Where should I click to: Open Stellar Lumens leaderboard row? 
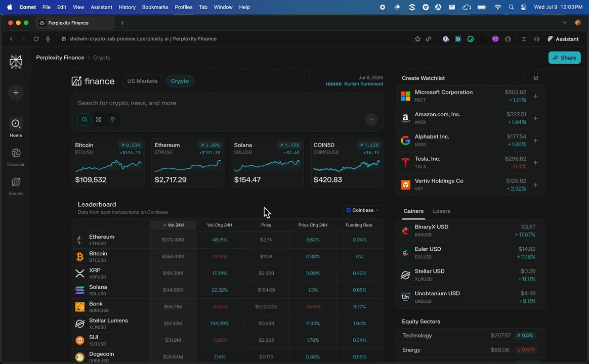click(227, 324)
